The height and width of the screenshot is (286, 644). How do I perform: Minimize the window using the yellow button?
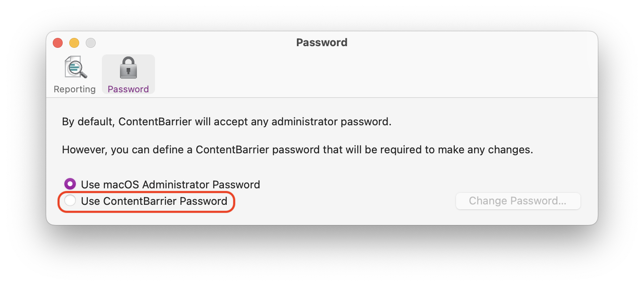[x=74, y=42]
